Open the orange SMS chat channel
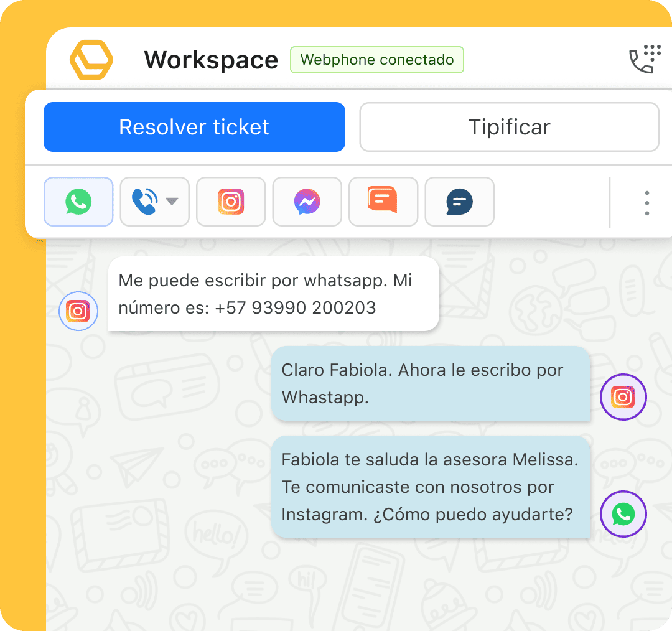The height and width of the screenshot is (631, 672). (383, 202)
